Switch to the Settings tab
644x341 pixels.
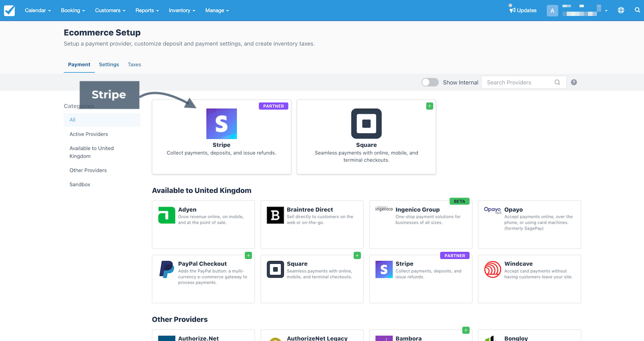coord(109,65)
